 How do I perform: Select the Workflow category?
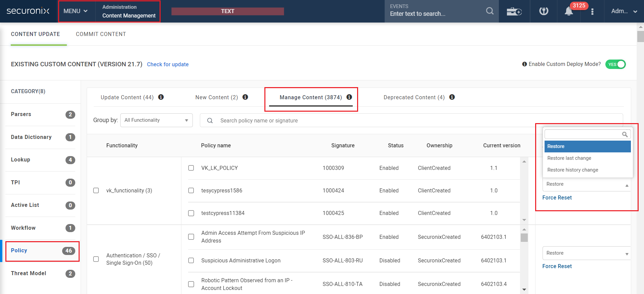click(x=40, y=228)
